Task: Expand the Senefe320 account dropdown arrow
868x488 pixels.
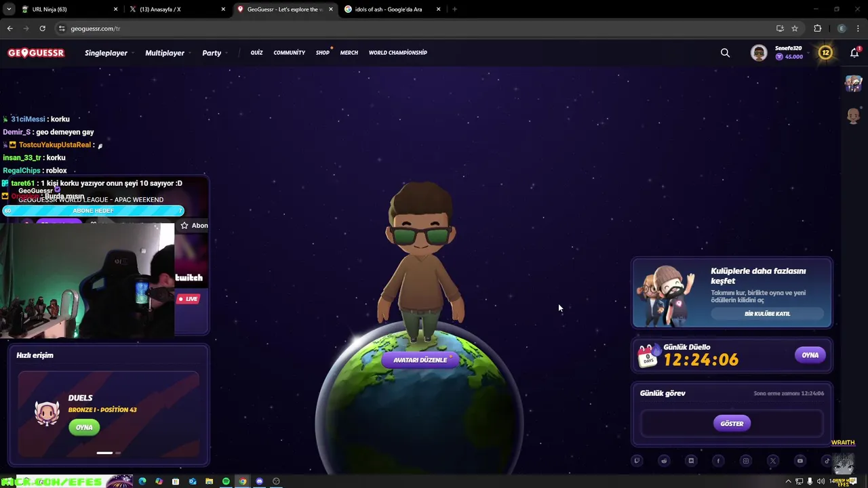Action: 808,53
